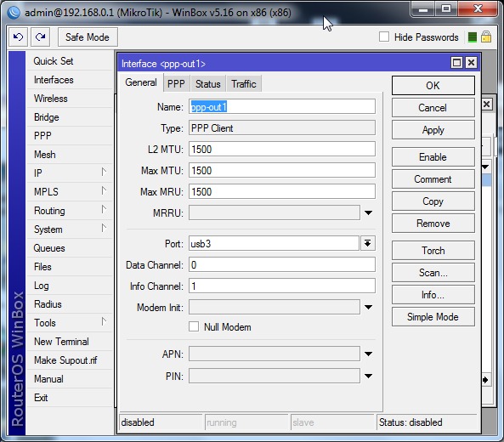Switch to the PPP tab
The image size is (504, 442).
pyautogui.click(x=176, y=84)
